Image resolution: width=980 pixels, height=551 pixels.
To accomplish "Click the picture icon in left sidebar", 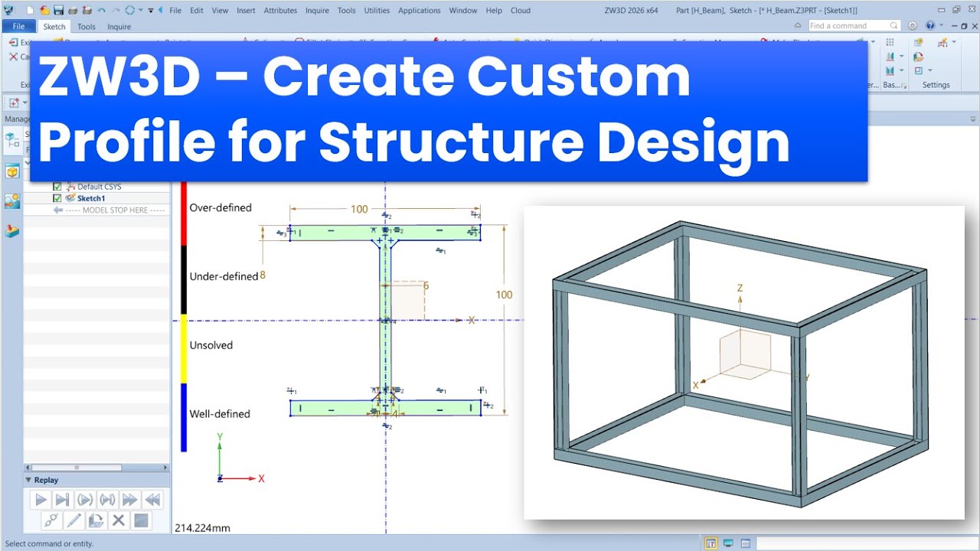I will 11,201.
